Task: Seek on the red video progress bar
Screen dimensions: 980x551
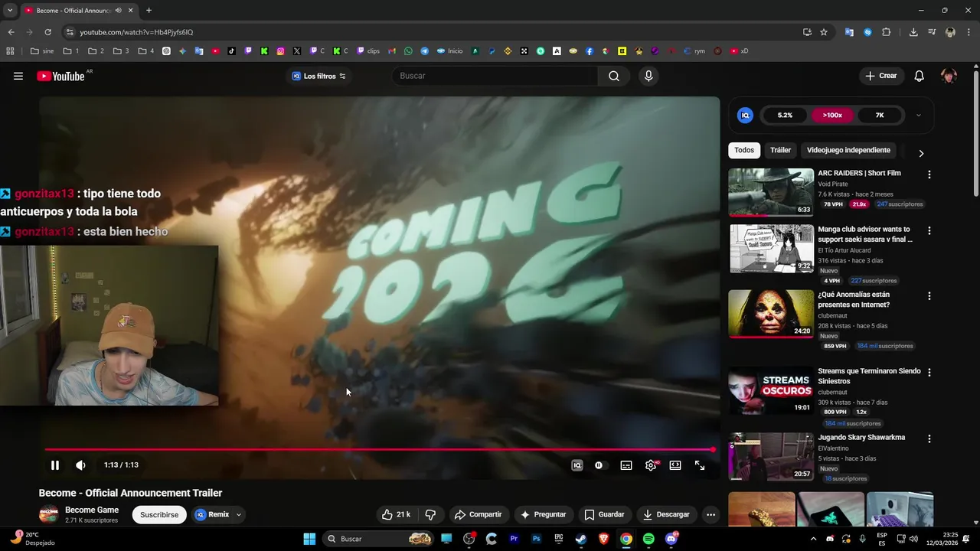Action: pos(379,450)
